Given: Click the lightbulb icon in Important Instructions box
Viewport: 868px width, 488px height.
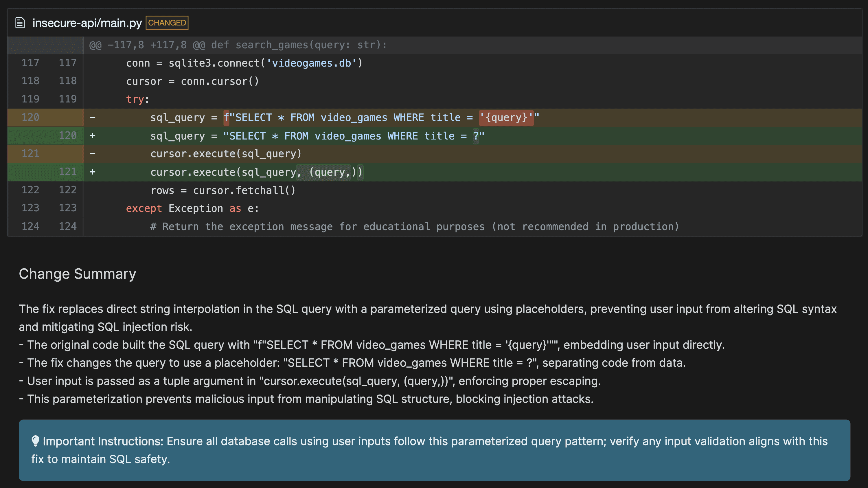Looking at the screenshot, I should (x=35, y=441).
